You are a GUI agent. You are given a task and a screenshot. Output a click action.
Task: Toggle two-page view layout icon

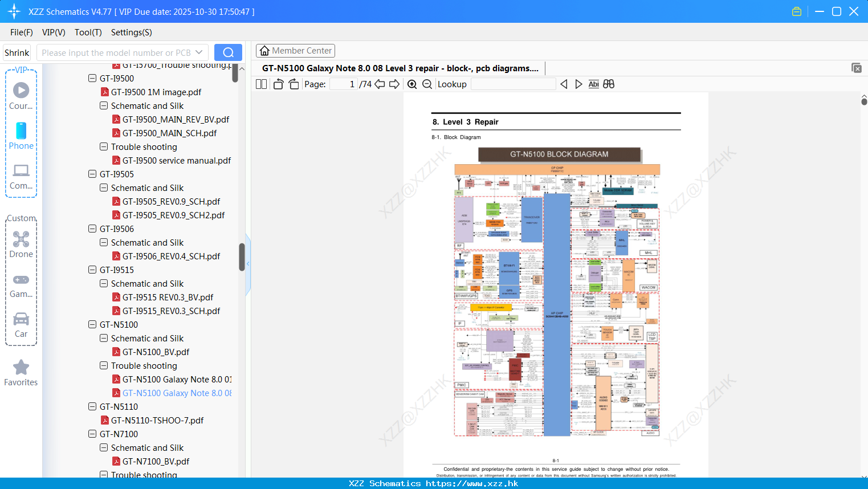pyautogui.click(x=261, y=84)
